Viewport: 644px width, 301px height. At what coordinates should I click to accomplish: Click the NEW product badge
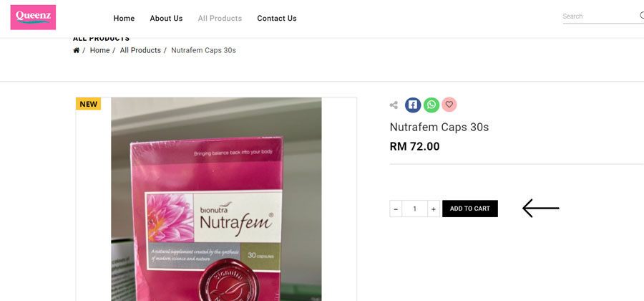88,104
